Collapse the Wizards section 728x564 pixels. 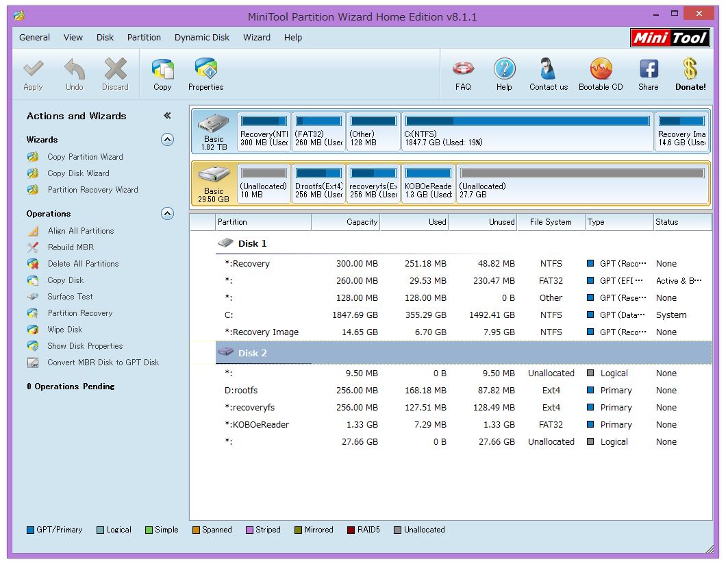(x=167, y=139)
